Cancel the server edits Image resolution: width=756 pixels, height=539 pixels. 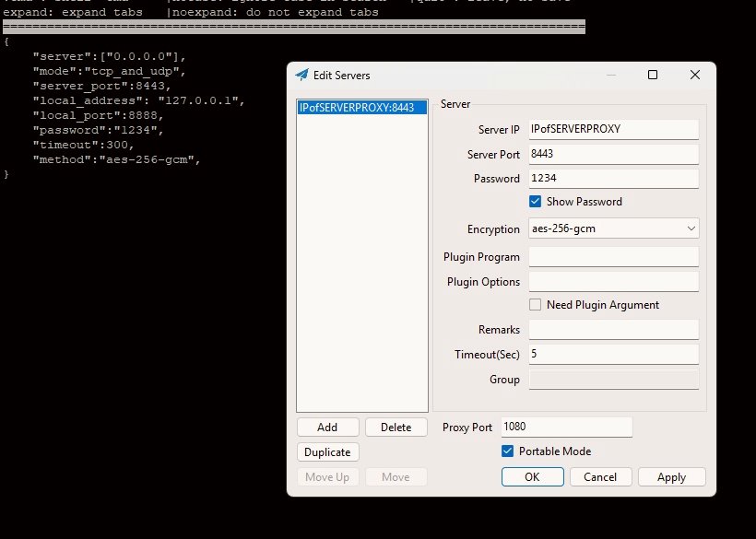(600, 477)
